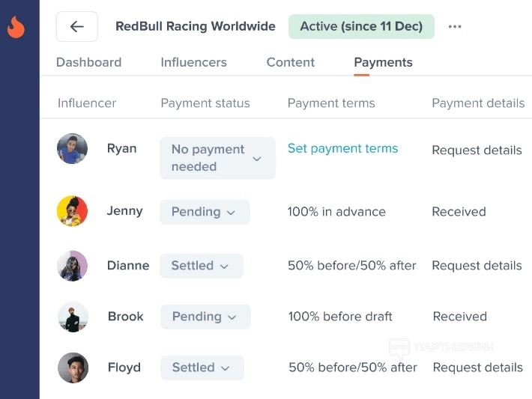Image resolution: width=532 pixels, height=399 pixels.
Task: Click the back arrow button
Action: (x=76, y=27)
